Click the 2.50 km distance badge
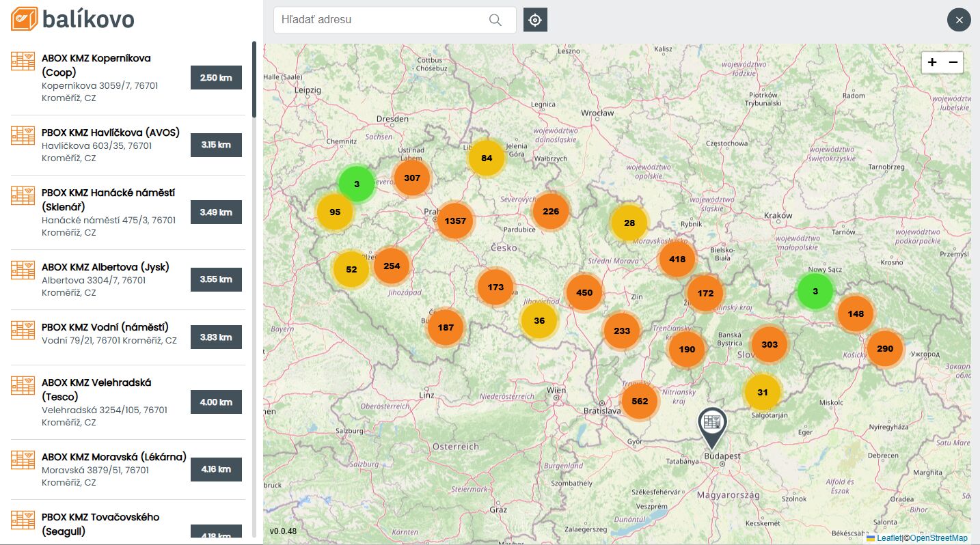The height and width of the screenshot is (545, 980). tap(216, 78)
